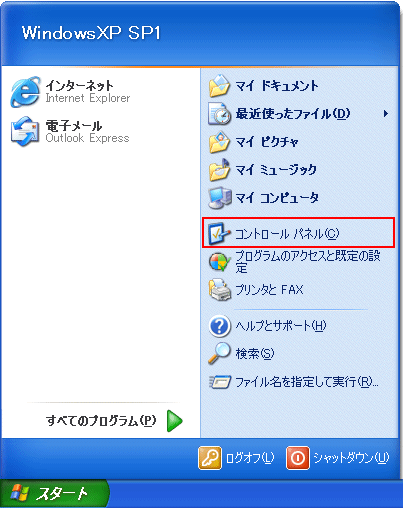Click the マイ コンピュータ icon
Viewport: 403px width, 508px height.
[x=219, y=198]
